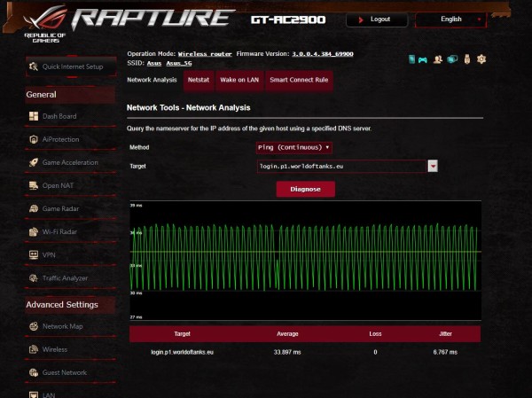Click the Advanced Settings section header
The height and width of the screenshot is (398, 532).
coord(70,305)
